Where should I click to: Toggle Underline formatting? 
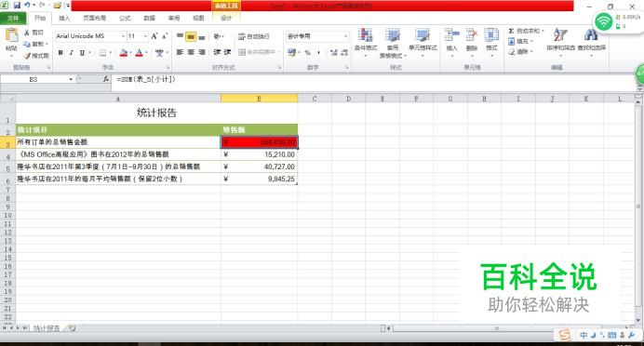[x=82, y=52]
